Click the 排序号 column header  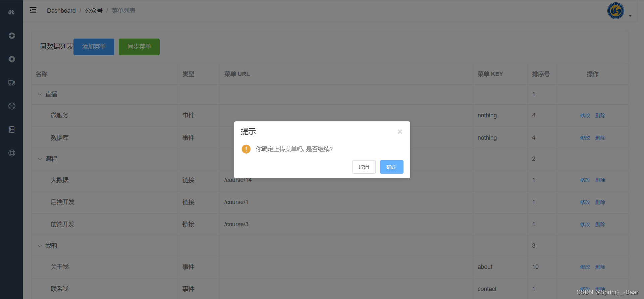click(542, 74)
